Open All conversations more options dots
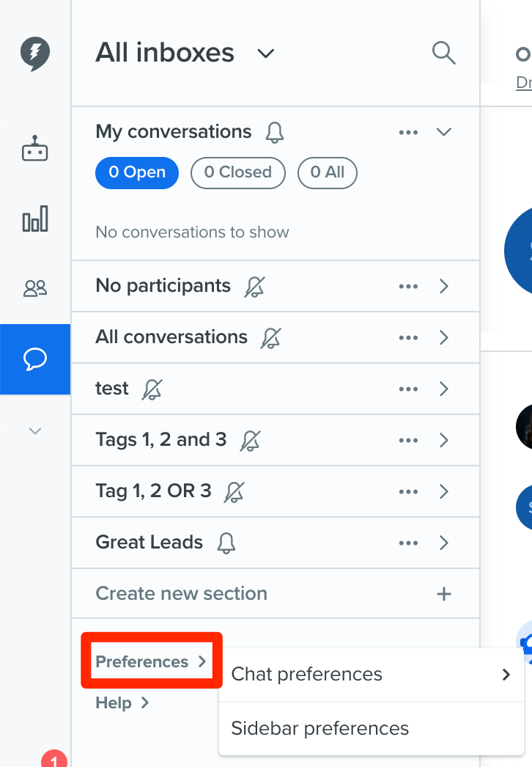This screenshot has height=767, width=532. 408,337
